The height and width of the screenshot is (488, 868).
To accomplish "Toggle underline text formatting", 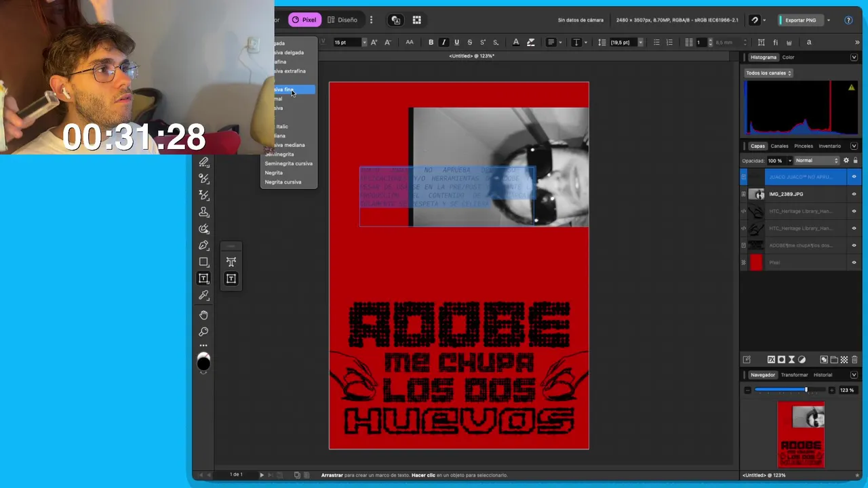I will coord(456,42).
